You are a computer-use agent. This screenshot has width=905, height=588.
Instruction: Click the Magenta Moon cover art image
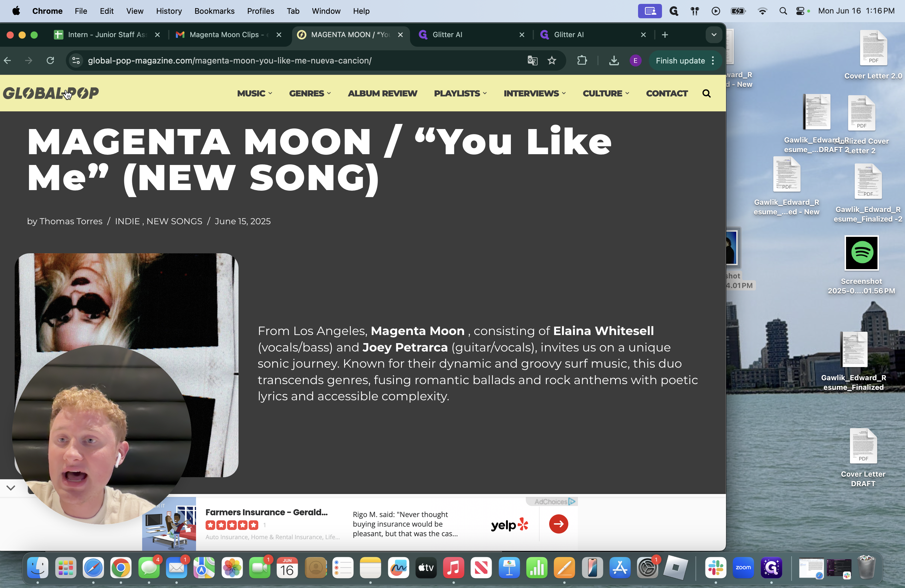click(126, 365)
